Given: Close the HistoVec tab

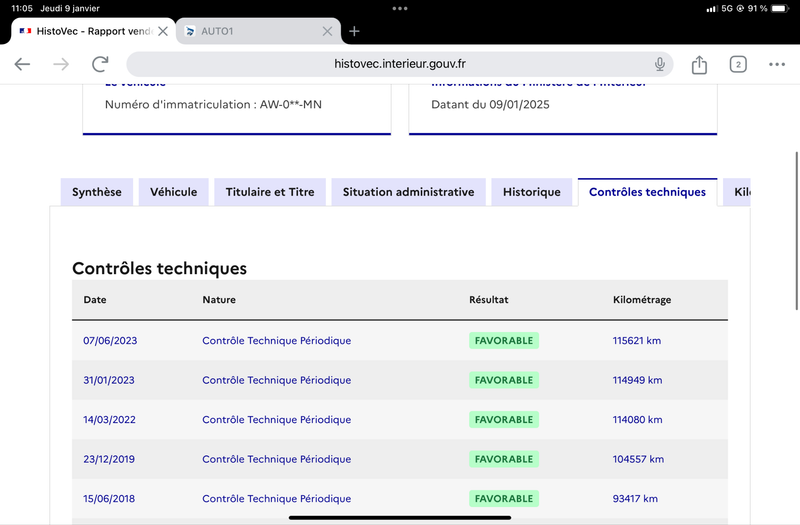Looking at the screenshot, I should (x=163, y=31).
